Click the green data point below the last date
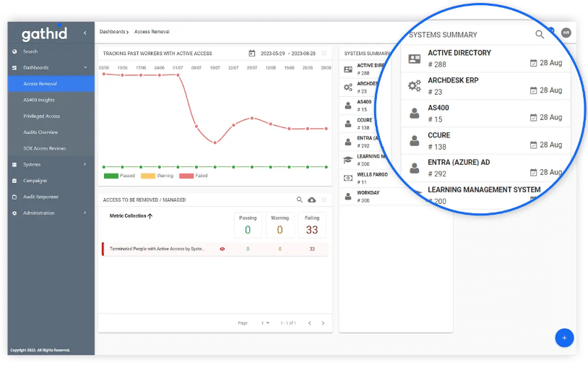 tap(327, 167)
